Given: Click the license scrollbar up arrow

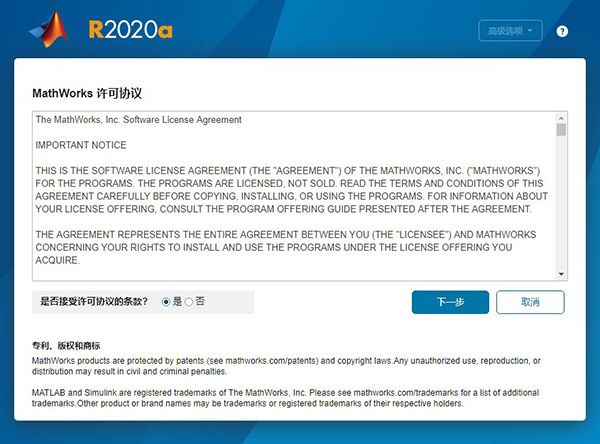Looking at the screenshot, I should (561, 117).
